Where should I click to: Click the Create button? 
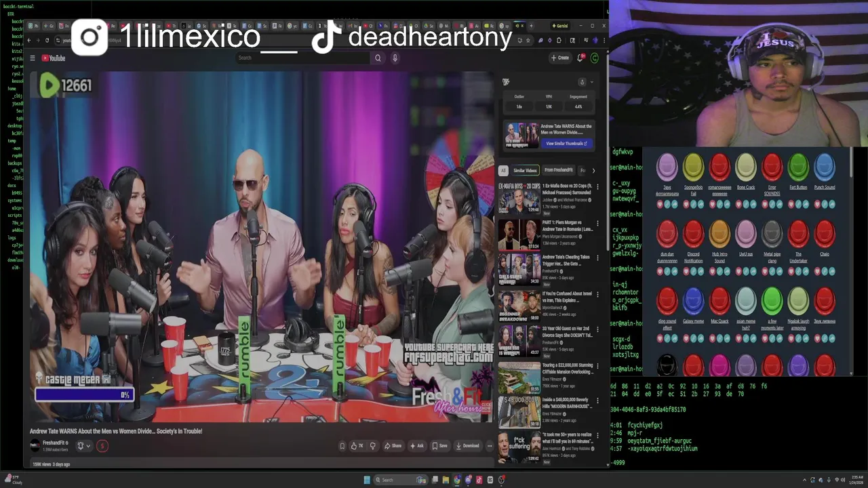[x=560, y=58]
